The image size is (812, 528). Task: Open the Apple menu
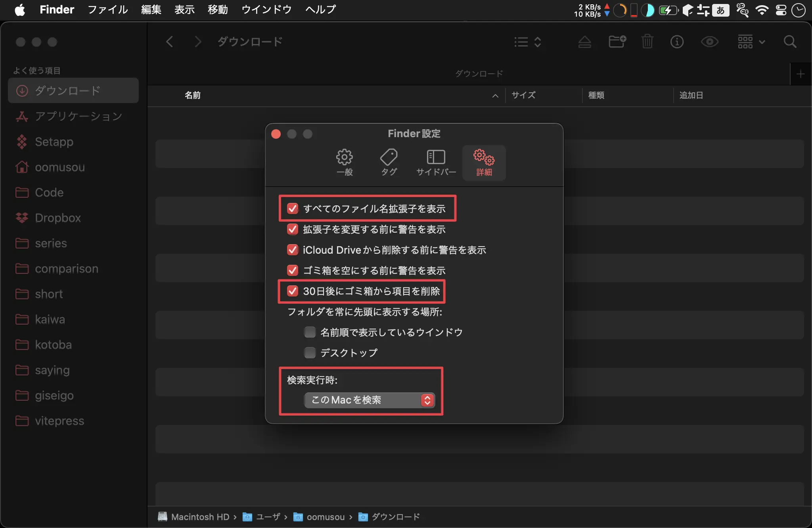(x=20, y=10)
